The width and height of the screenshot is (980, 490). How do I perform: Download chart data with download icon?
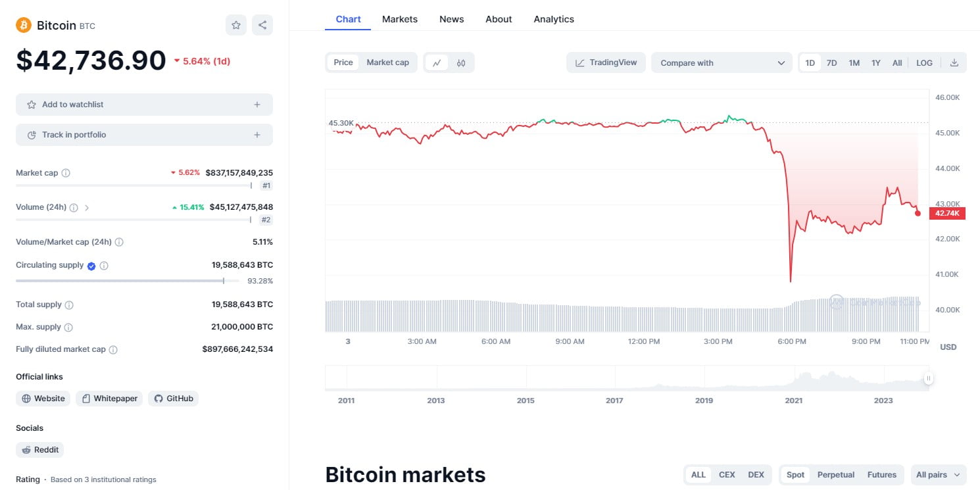954,62
